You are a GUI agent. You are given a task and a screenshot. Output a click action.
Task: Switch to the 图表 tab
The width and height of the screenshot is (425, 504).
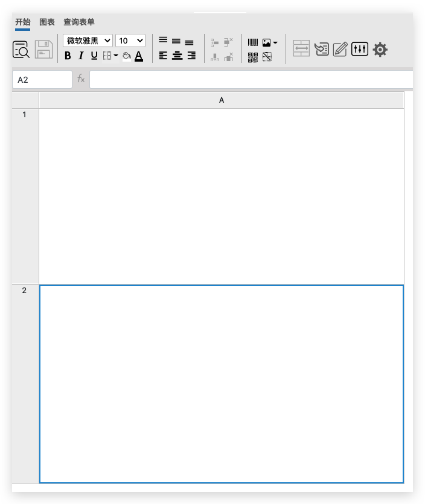click(x=47, y=22)
